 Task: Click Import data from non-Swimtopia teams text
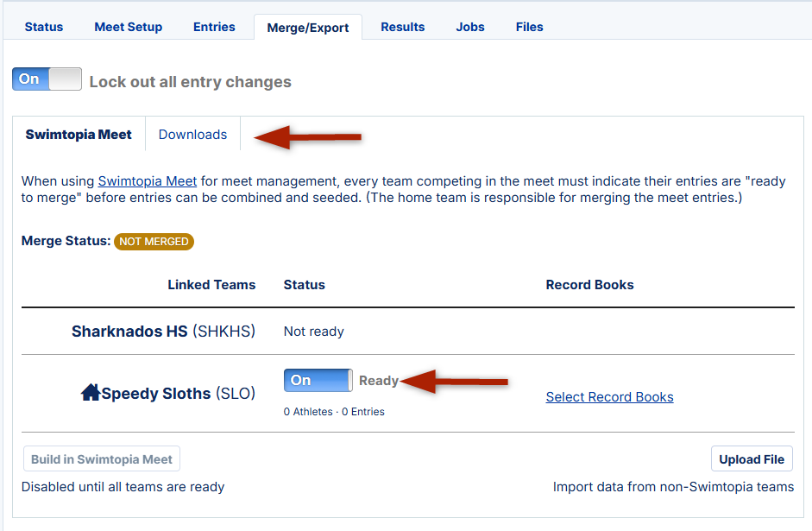[x=673, y=487]
